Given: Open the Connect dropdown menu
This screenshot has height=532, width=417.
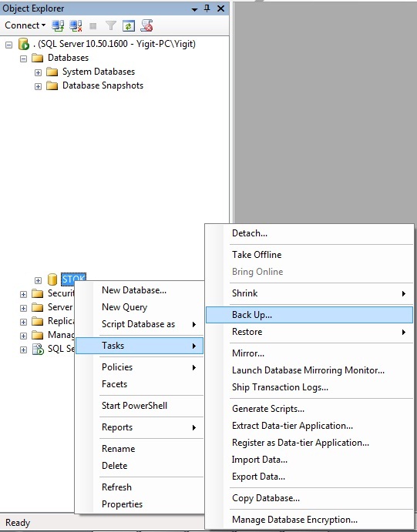Looking at the screenshot, I should 25,25.
